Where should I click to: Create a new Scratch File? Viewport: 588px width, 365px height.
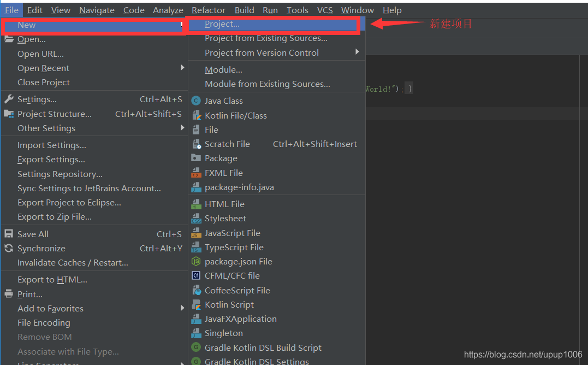pos(227,144)
